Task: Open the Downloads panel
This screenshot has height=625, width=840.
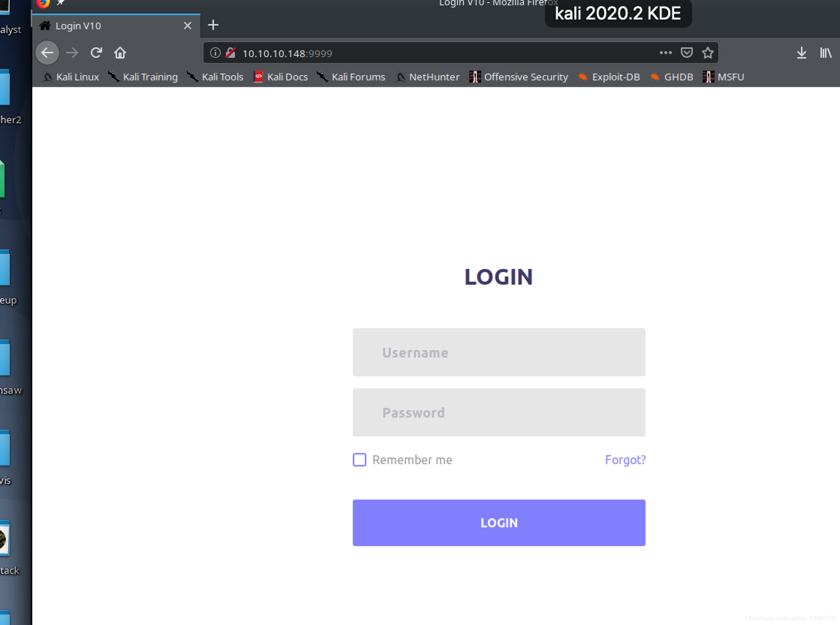Action: pyautogui.click(x=801, y=53)
